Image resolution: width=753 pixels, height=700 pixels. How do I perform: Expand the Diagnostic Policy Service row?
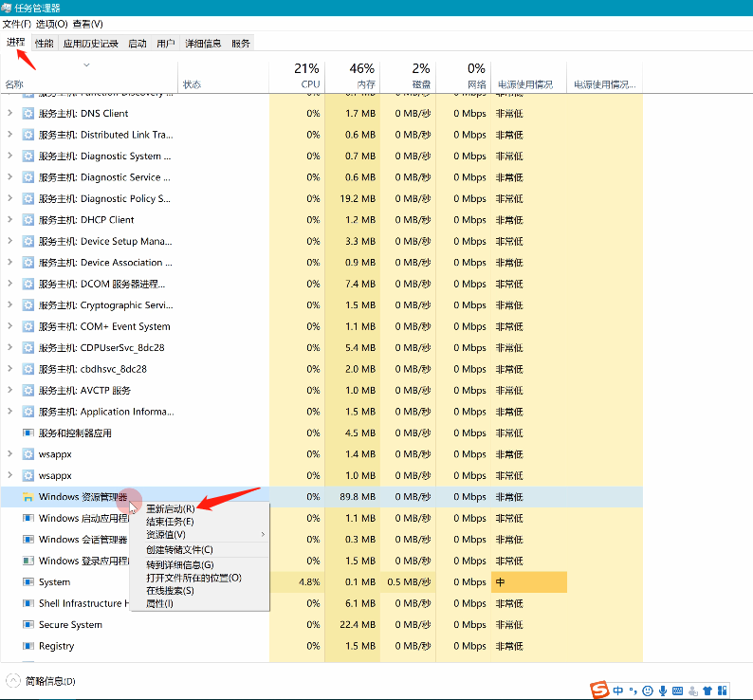coord(9,198)
